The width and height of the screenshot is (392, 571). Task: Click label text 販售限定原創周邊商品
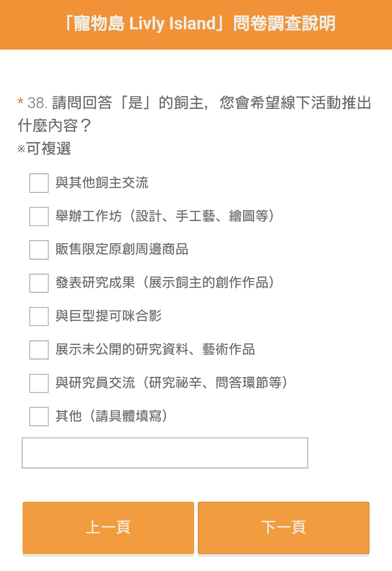coord(122,250)
